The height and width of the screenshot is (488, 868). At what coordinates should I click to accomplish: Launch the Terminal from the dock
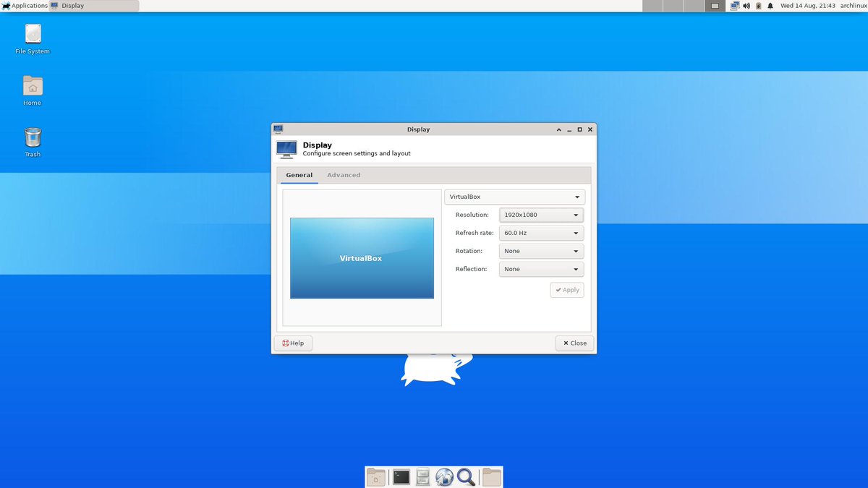pos(401,477)
